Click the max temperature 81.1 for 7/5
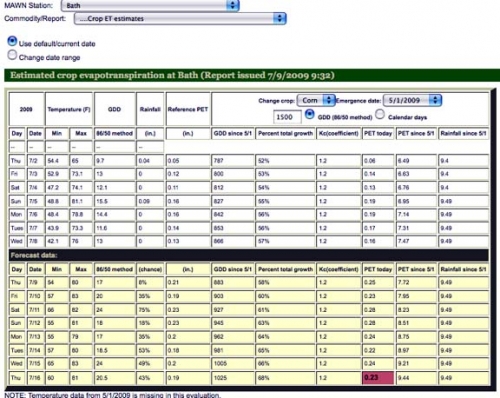500x398 pixels. click(x=81, y=201)
